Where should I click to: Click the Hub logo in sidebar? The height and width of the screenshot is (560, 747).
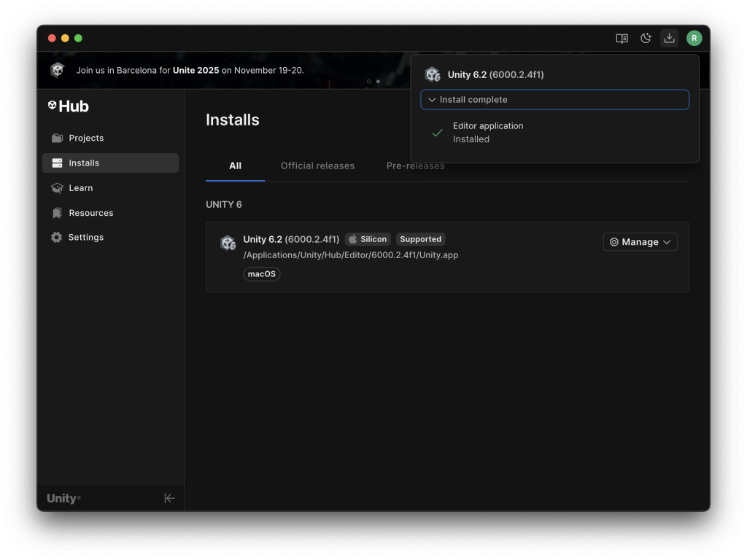(68, 106)
